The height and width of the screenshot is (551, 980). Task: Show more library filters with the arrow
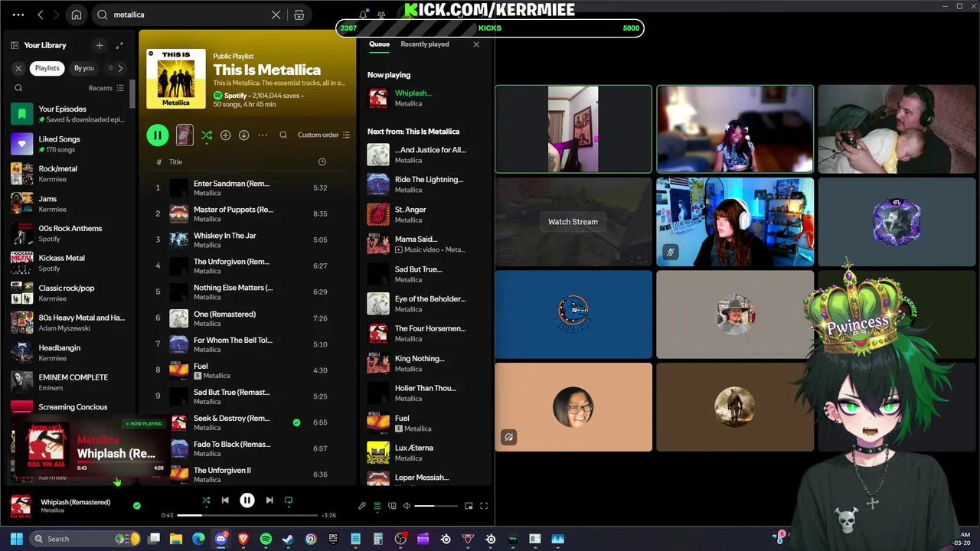(120, 68)
